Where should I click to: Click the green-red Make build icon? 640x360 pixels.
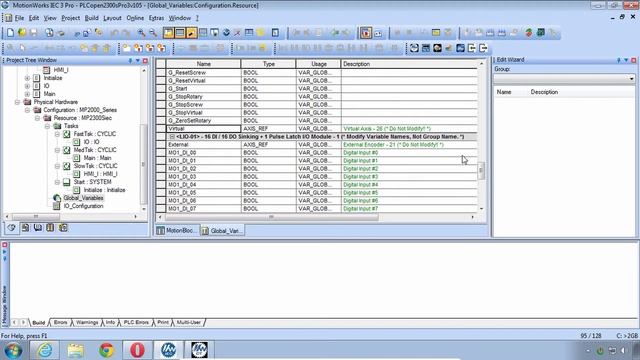click(x=529, y=33)
